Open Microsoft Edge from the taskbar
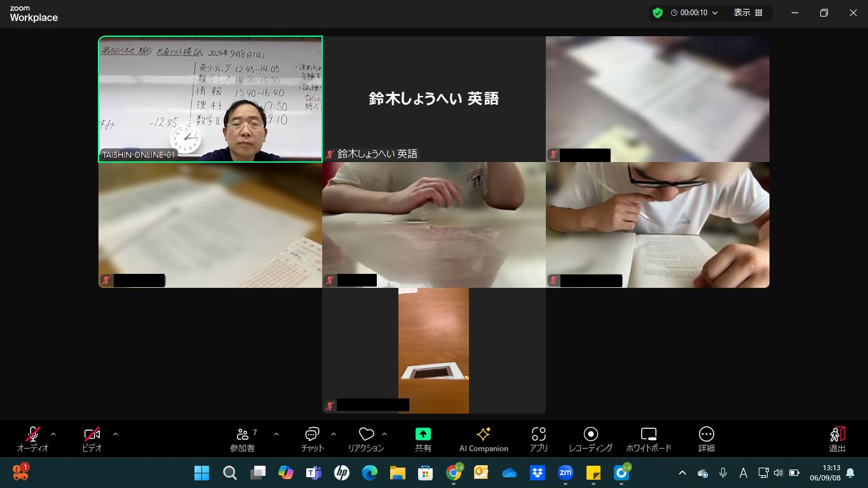868x488 pixels. tap(370, 473)
